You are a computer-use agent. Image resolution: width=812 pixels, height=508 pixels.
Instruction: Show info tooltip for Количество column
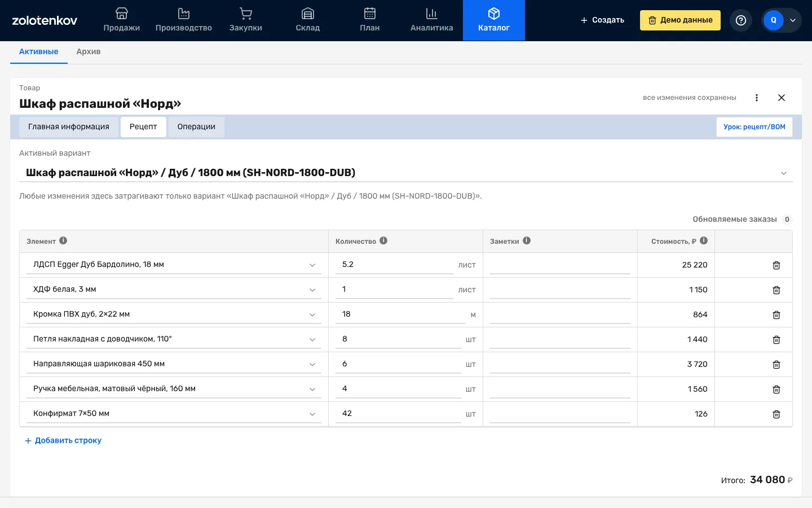383,240
